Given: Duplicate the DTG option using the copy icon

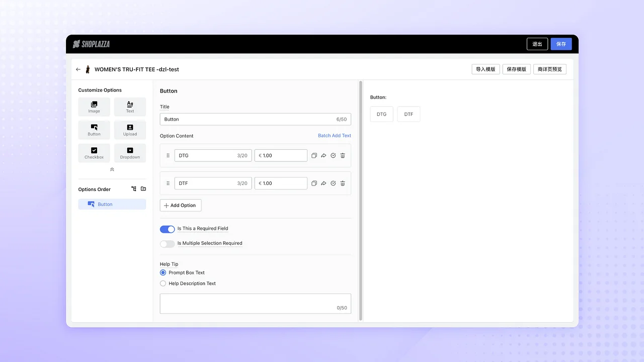Looking at the screenshot, I should tap(314, 155).
